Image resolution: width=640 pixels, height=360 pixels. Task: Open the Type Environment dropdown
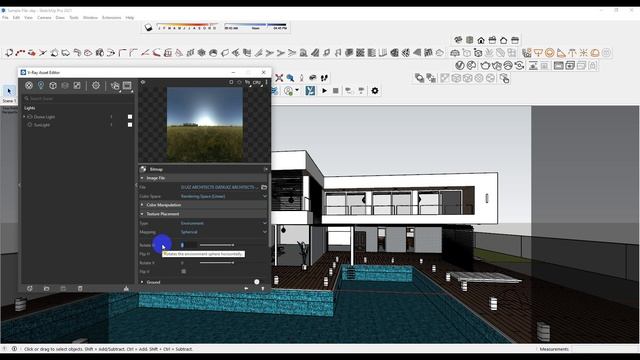point(224,223)
